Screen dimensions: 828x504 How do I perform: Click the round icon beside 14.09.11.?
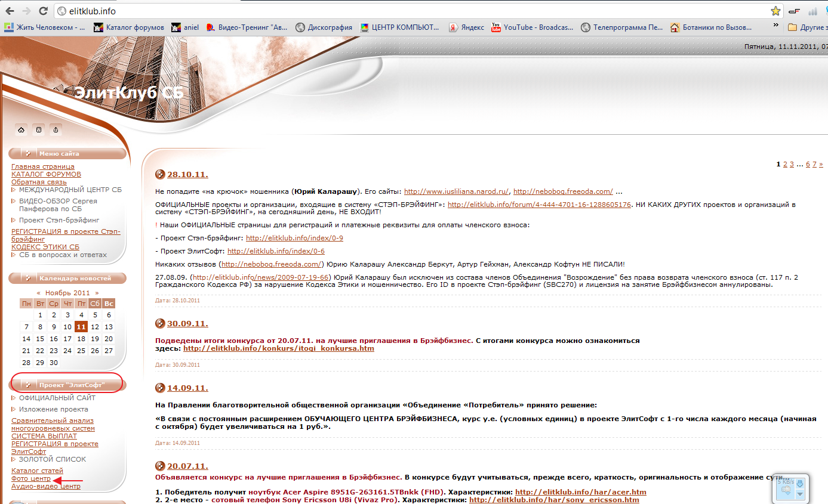coord(159,388)
